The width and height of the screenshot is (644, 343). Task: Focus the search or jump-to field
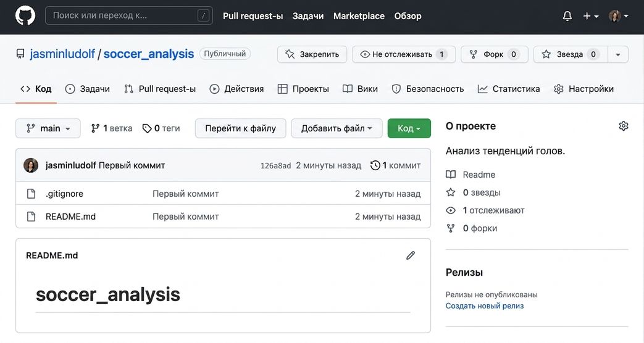[129, 15]
